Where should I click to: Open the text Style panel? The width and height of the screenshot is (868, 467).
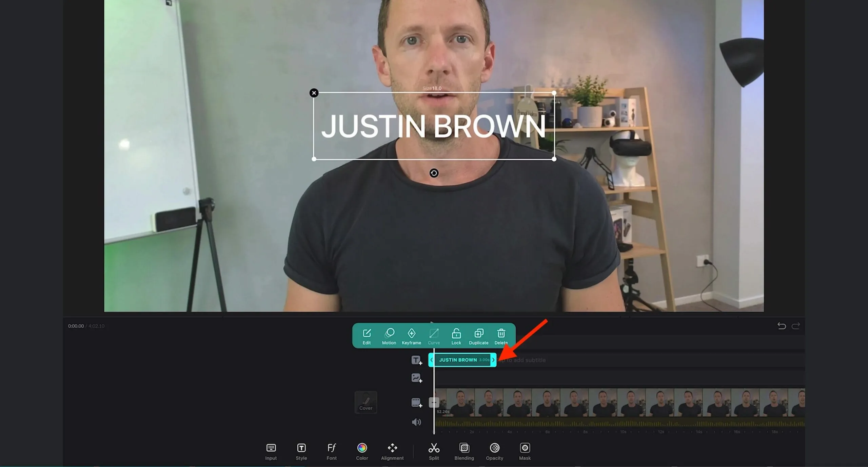tap(301, 451)
